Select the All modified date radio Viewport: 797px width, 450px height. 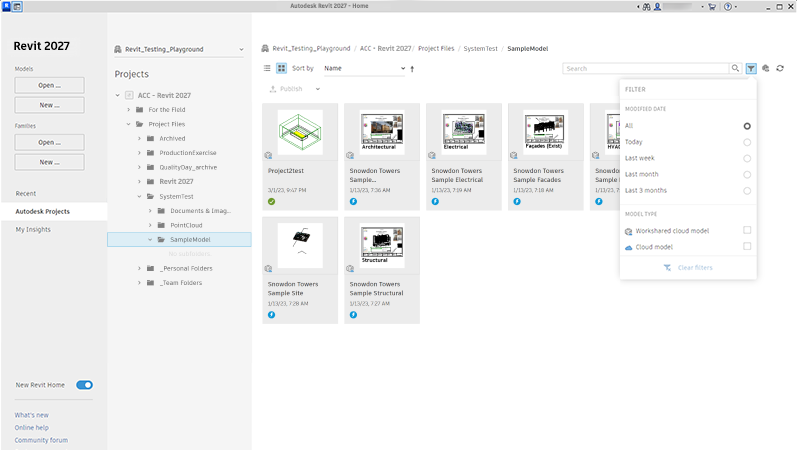pos(747,126)
